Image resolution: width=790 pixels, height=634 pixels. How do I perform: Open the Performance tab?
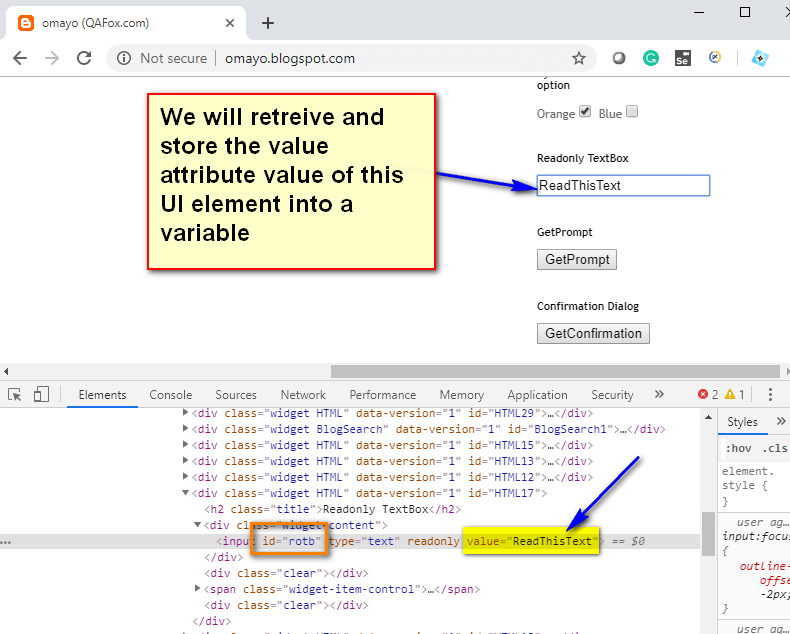click(x=383, y=395)
